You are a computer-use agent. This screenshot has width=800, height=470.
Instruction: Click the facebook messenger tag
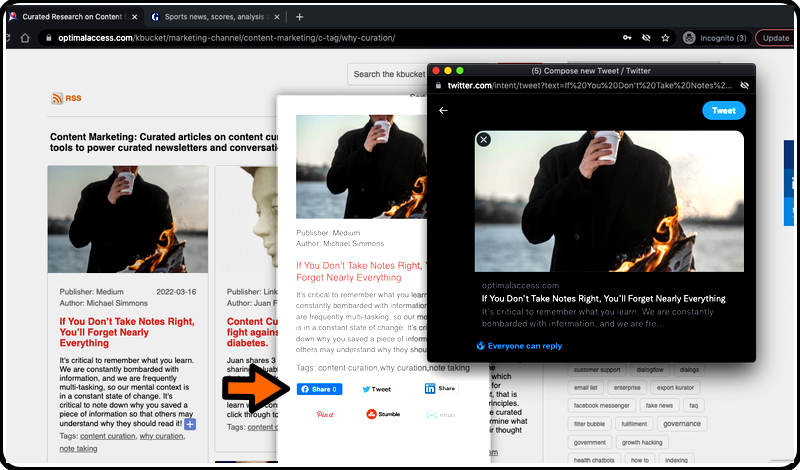coord(602,405)
